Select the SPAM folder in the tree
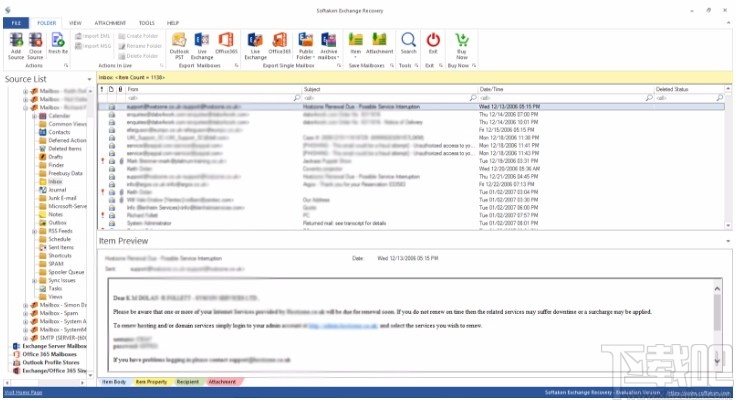This screenshot has width=736, height=400. coord(56,263)
